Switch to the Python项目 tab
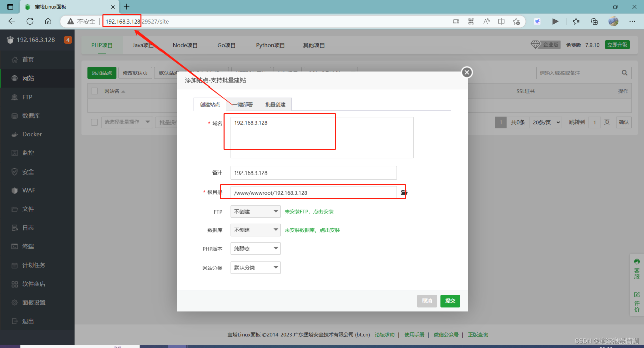The width and height of the screenshot is (644, 348). [x=270, y=45]
